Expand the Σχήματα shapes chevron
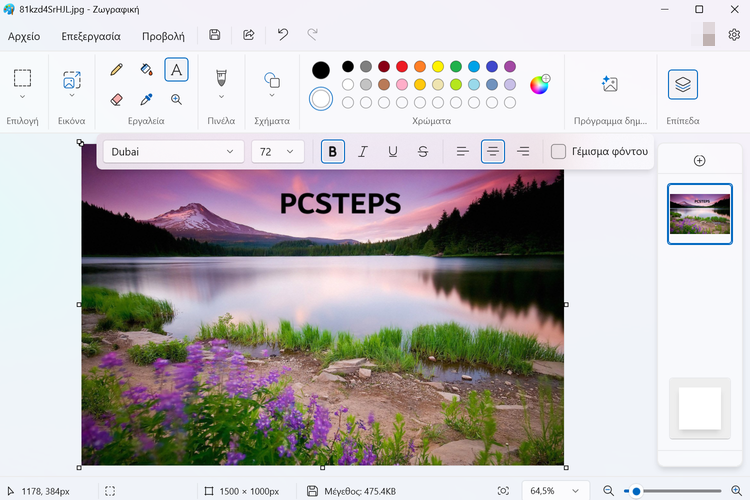Viewport: 750px width, 500px height. 272,95
